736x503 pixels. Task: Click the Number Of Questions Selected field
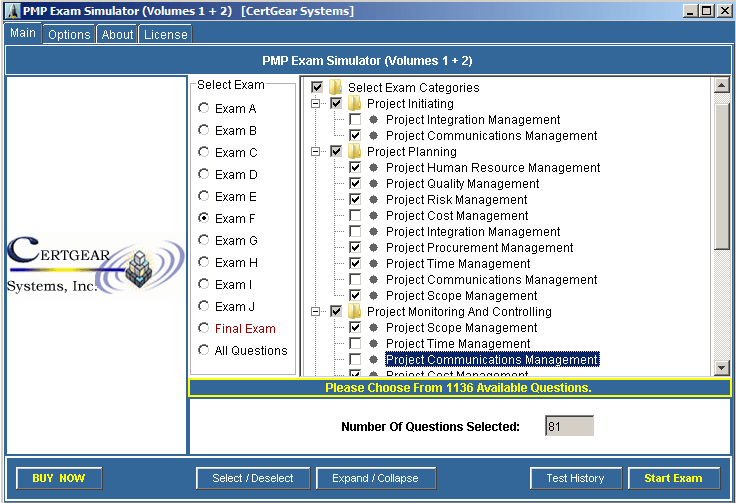click(x=569, y=426)
